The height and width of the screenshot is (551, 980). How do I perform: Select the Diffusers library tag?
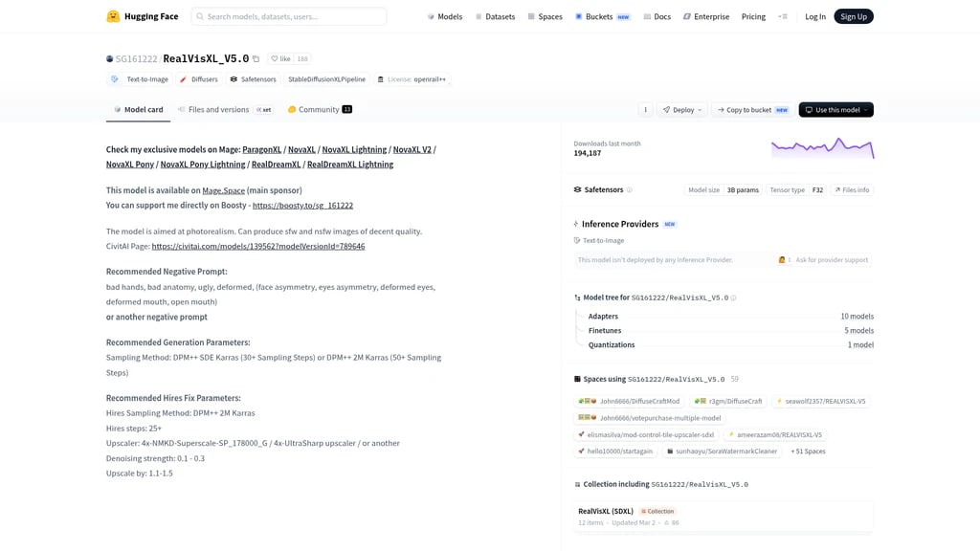point(199,79)
